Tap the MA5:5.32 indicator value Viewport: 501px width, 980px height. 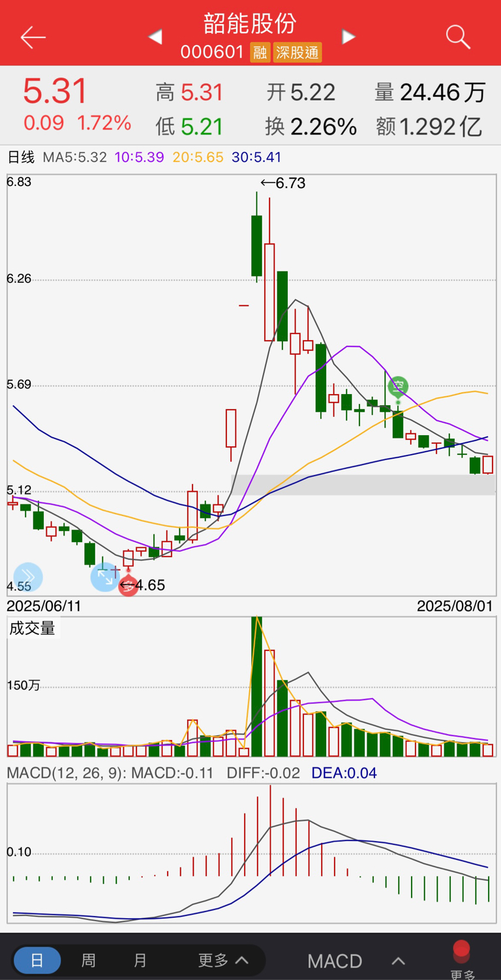pos(75,157)
